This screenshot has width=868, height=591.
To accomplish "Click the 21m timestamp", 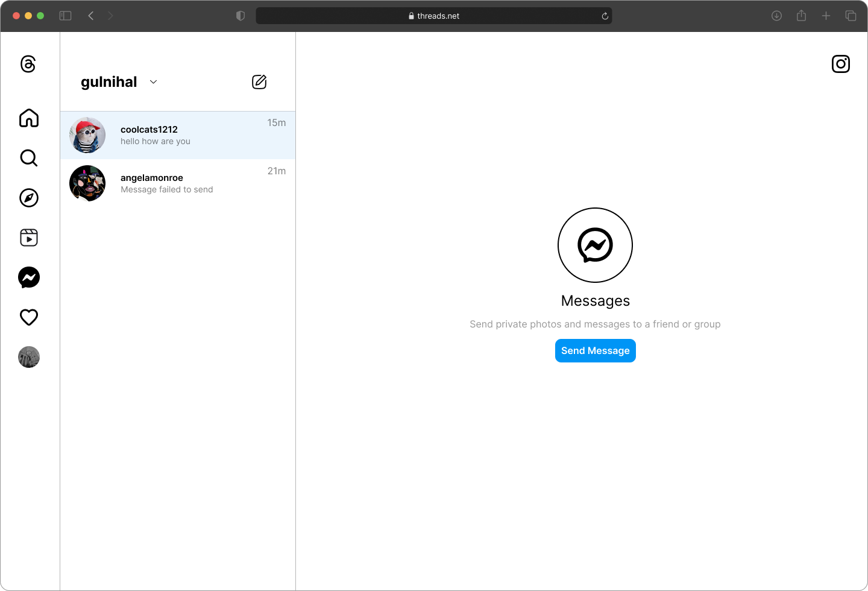I will 277,171.
